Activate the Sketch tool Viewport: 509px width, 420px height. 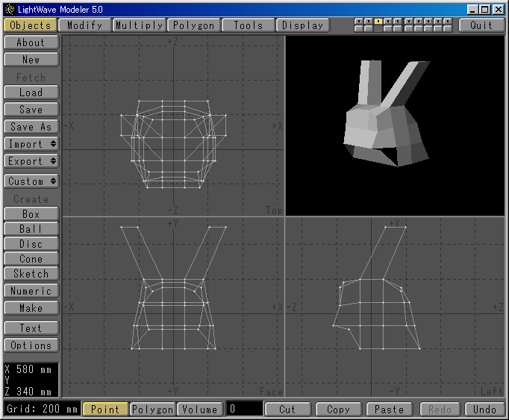[31, 274]
